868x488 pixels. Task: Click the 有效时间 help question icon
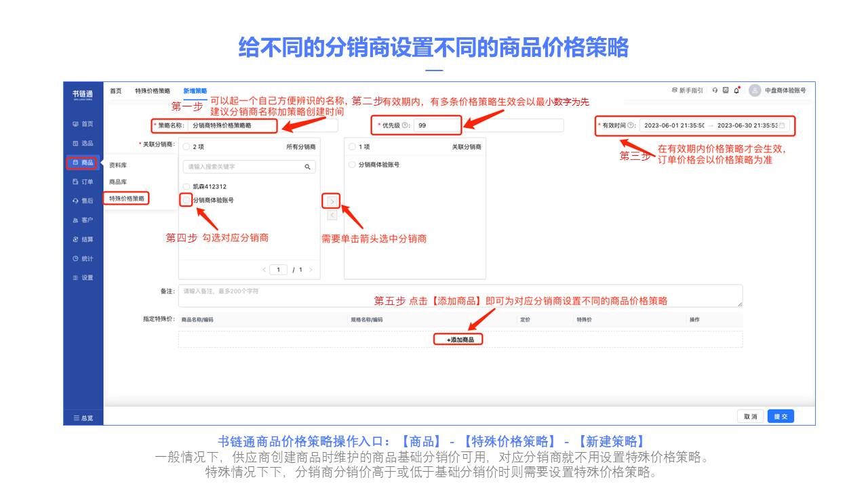click(x=631, y=125)
